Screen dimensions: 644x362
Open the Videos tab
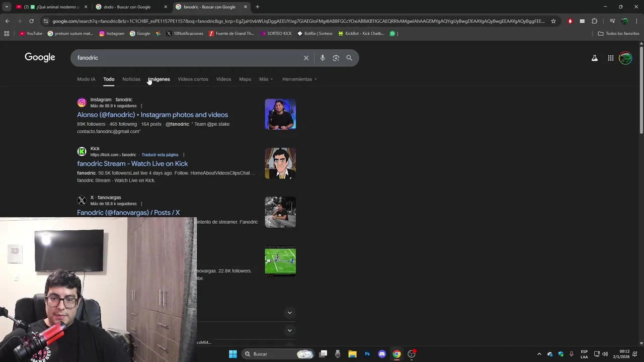coord(223,79)
